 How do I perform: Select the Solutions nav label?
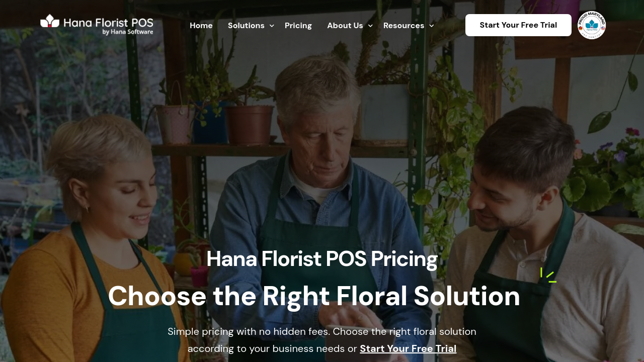tap(246, 26)
